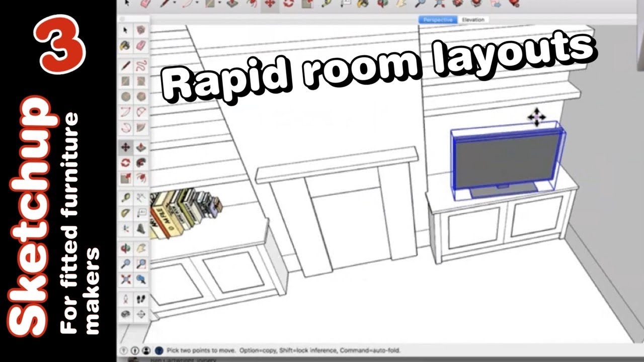The height and width of the screenshot is (362, 644).
Task: Pick the Make Component tool
Action: [141, 30]
